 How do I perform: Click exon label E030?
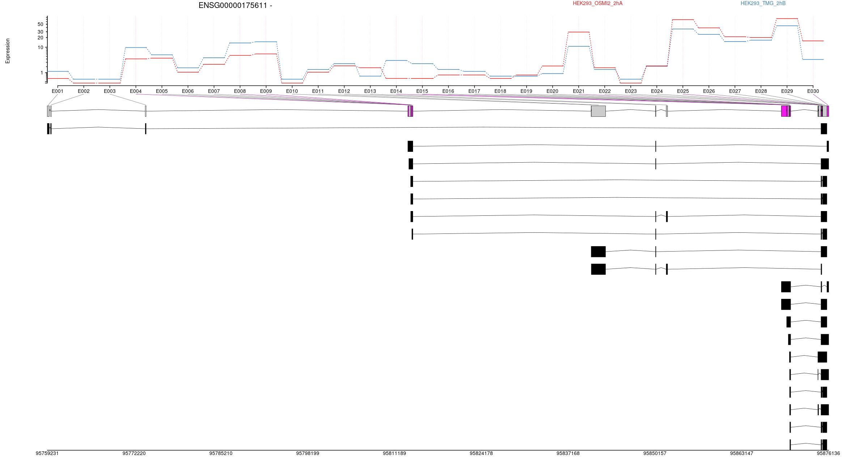click(813, 91)
